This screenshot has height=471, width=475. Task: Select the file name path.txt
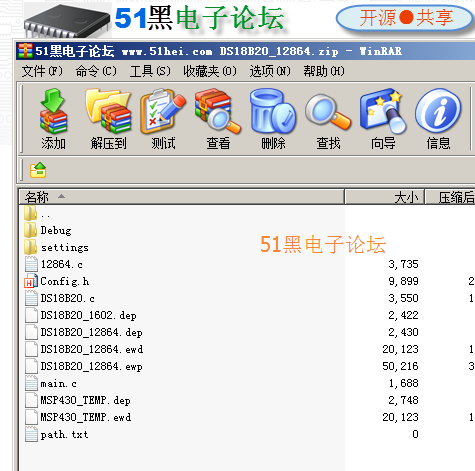click(x=64, y=434)
